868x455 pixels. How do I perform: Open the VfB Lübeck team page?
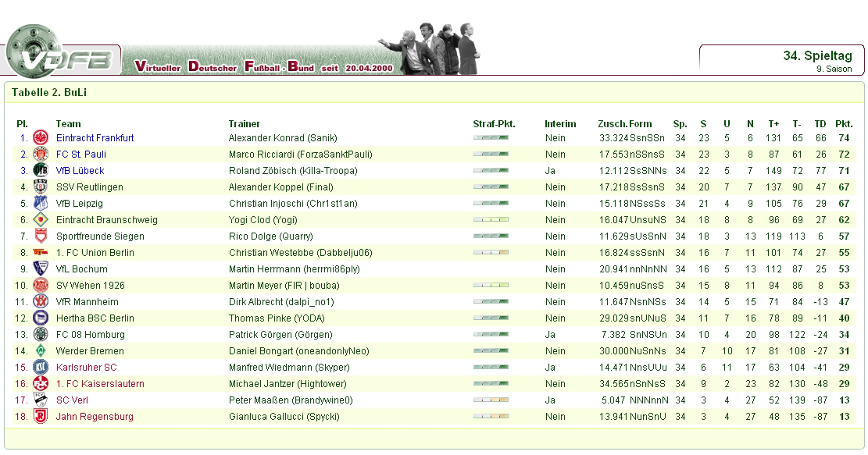[x=80, y=171]
